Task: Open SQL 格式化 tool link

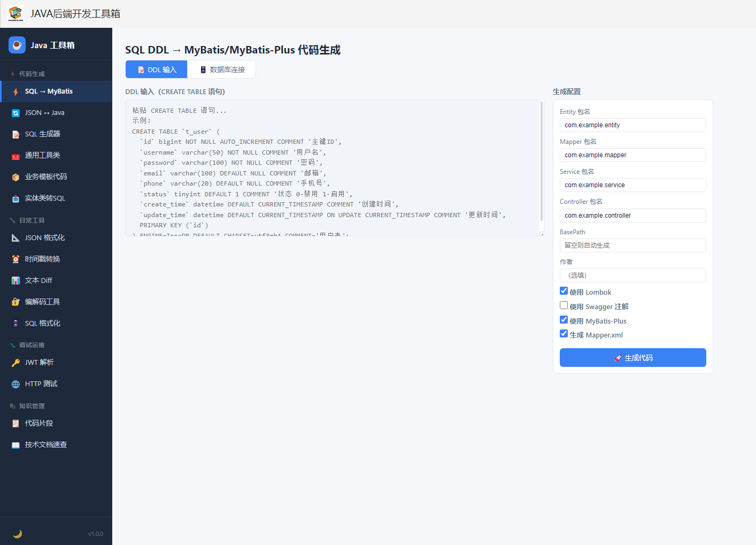Action: click(x=56, y=323)
